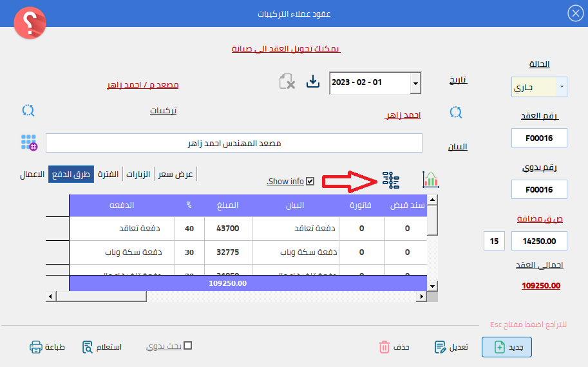Click refresh icon next to احمد زاهر

tap(456, 112)
